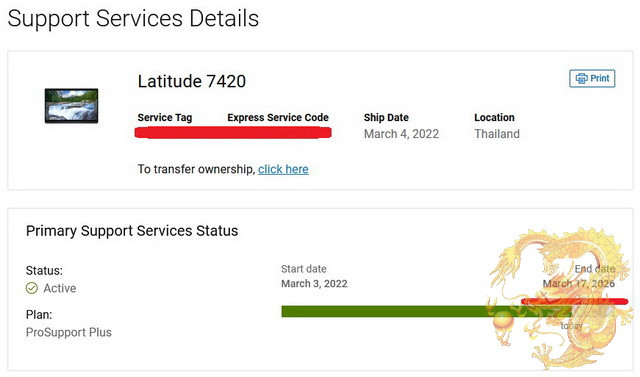Click the Support Services Details heading
Image resolution: width=640 pixels, height=377 pixels.
click(133, 19)
